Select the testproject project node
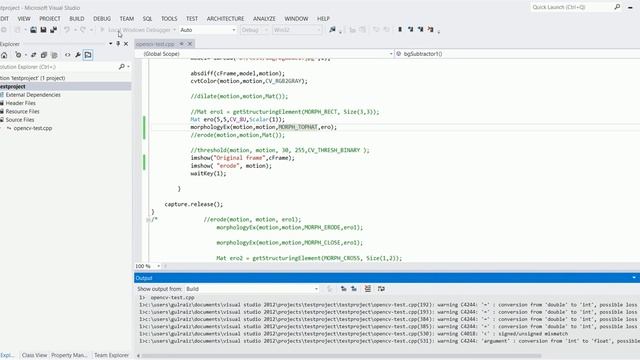The image size is (640, 360). pyautogui.click(x=65, y=87)
